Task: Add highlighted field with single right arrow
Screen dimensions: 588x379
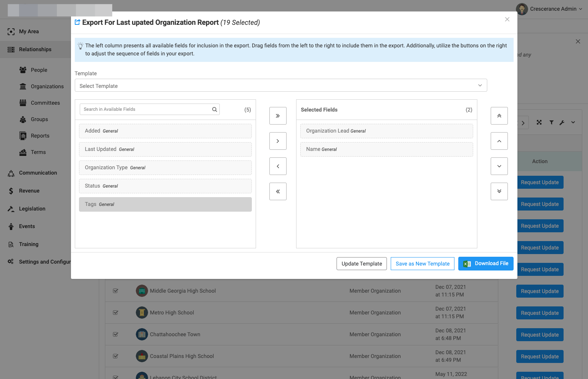Action: pyautogui.click(x=278, y=141)
